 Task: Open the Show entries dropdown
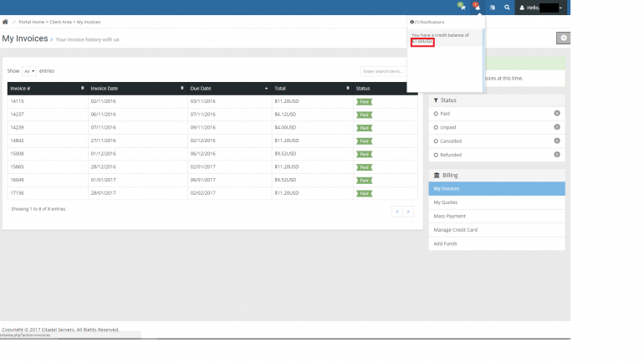29,71
